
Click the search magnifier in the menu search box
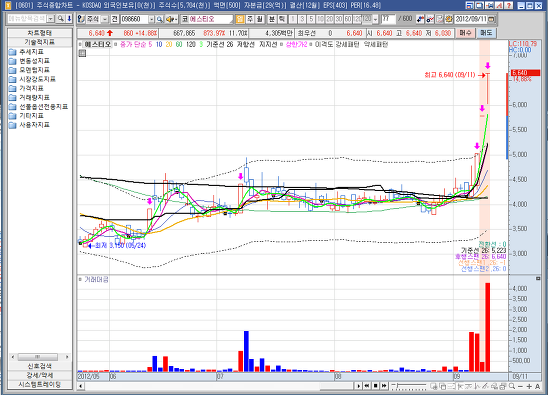point(61,19)
